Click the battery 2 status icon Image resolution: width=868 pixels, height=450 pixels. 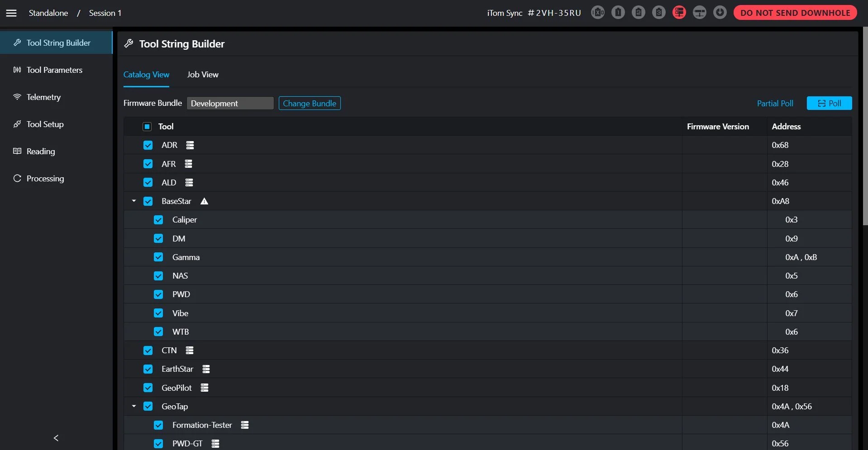[x=639, y=12]
